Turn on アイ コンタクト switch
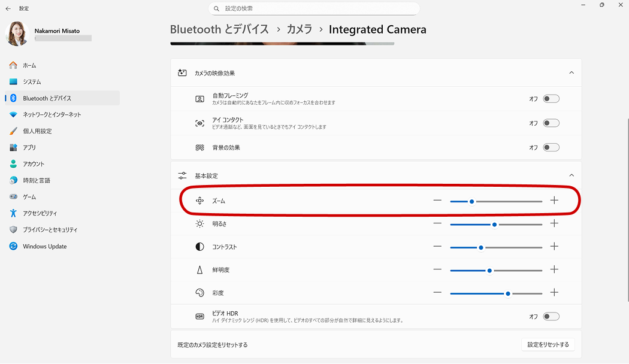The image size is (629, 364). coord(551,123)
